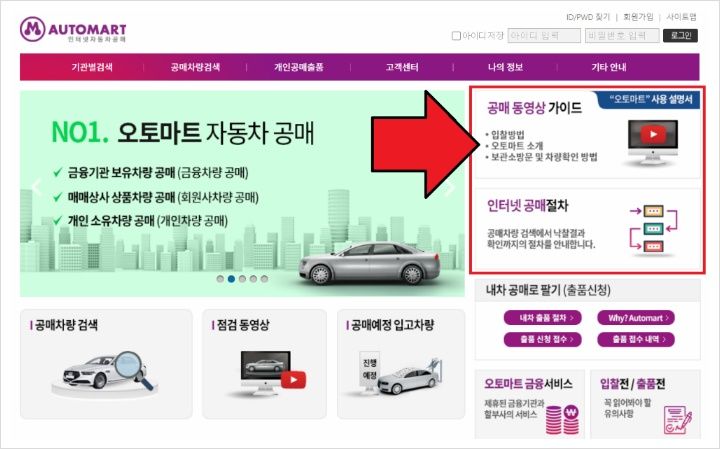The image size is (720, 449).
Task: Click the 회원가입 link
Action: point(638,17)
